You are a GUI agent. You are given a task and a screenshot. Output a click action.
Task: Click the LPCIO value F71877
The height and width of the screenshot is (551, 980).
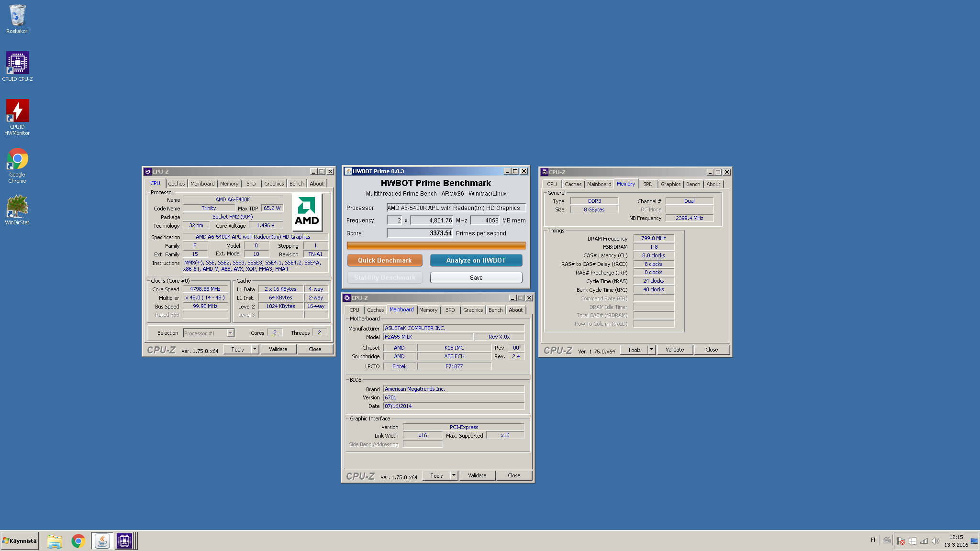click(x=454, y=366)
